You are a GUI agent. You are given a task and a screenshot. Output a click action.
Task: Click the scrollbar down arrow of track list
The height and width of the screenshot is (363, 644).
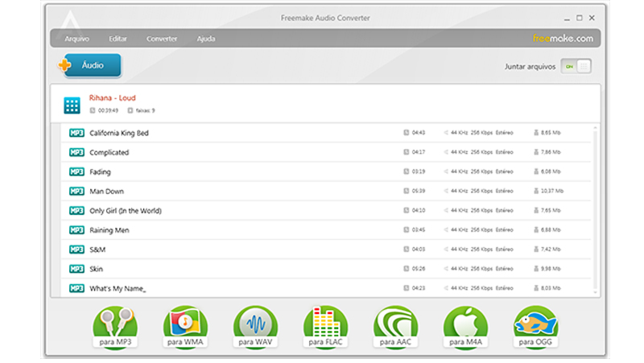pyautogui.click(x=595, y=292)
